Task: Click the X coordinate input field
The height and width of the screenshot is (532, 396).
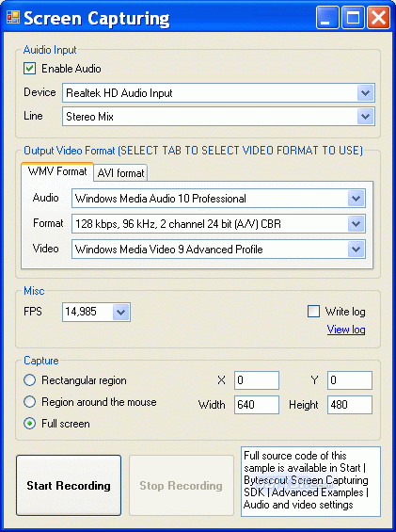Action: click(x=257, y=380)
